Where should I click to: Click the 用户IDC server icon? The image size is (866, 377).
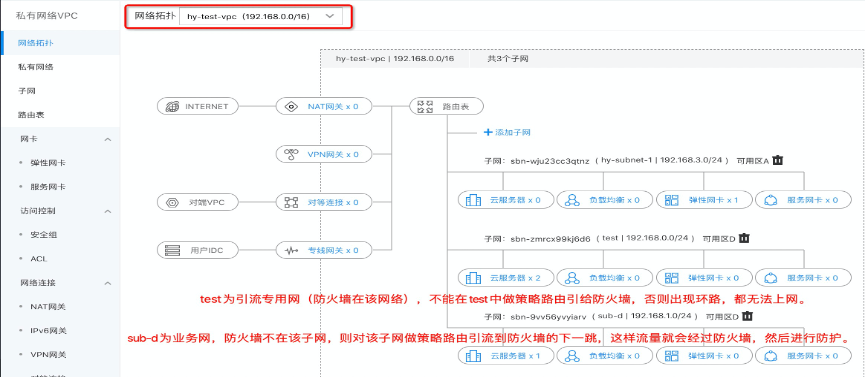click(173, 251)
